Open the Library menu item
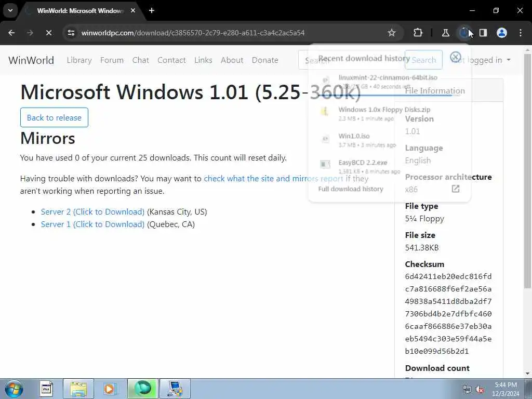 click(x=79, y=60)
